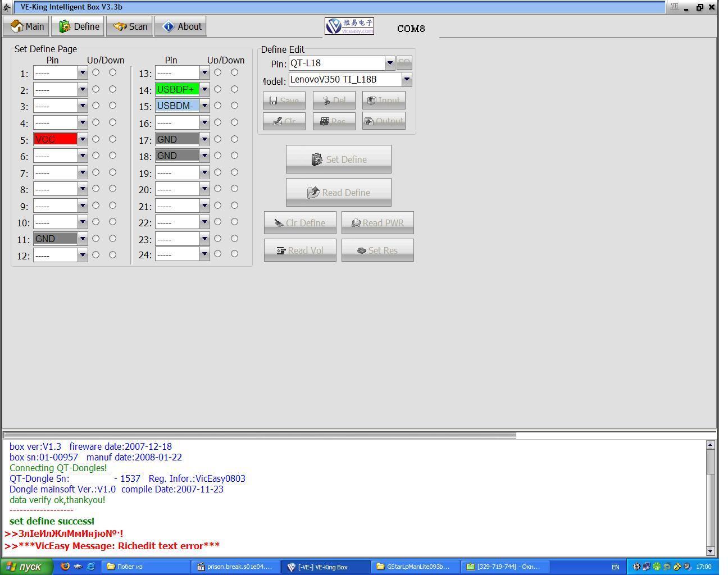Select the Down radio for pin 24

tap(235, 254)
